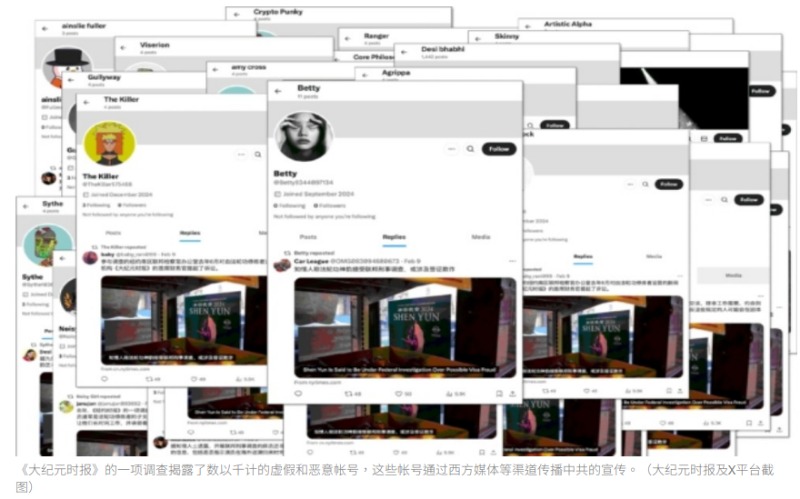Click reply icon under Betty's reposted post
Viewport: 800px width, 499px height.
298,393
